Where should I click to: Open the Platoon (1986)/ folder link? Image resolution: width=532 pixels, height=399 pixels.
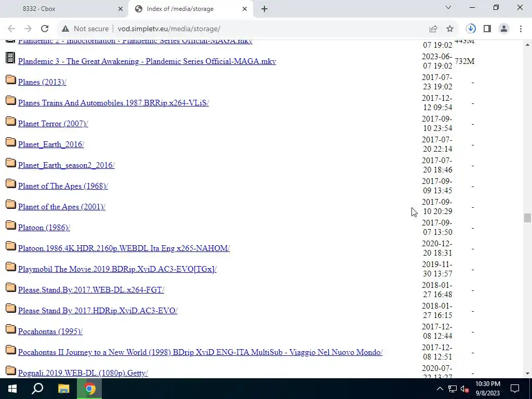click(x=44, y=228)
